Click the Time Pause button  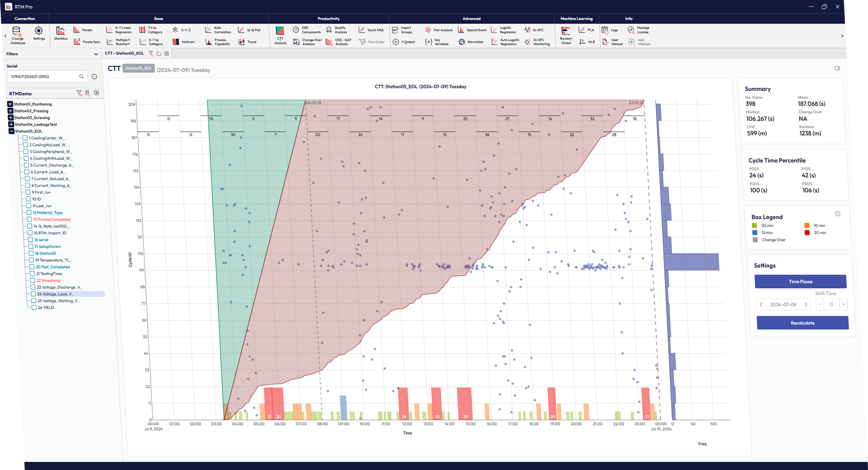tap(800, 281)
